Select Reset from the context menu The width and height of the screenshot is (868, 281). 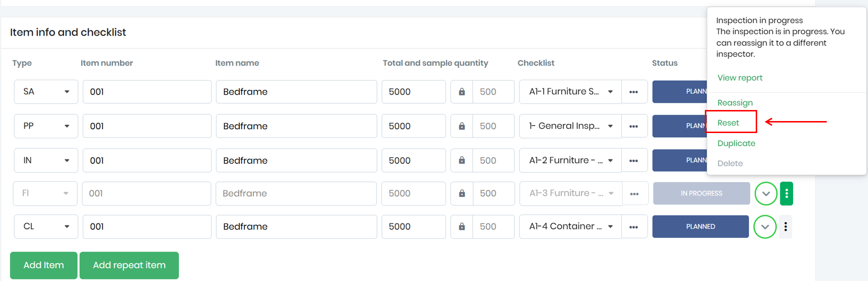tap(728, 123)
